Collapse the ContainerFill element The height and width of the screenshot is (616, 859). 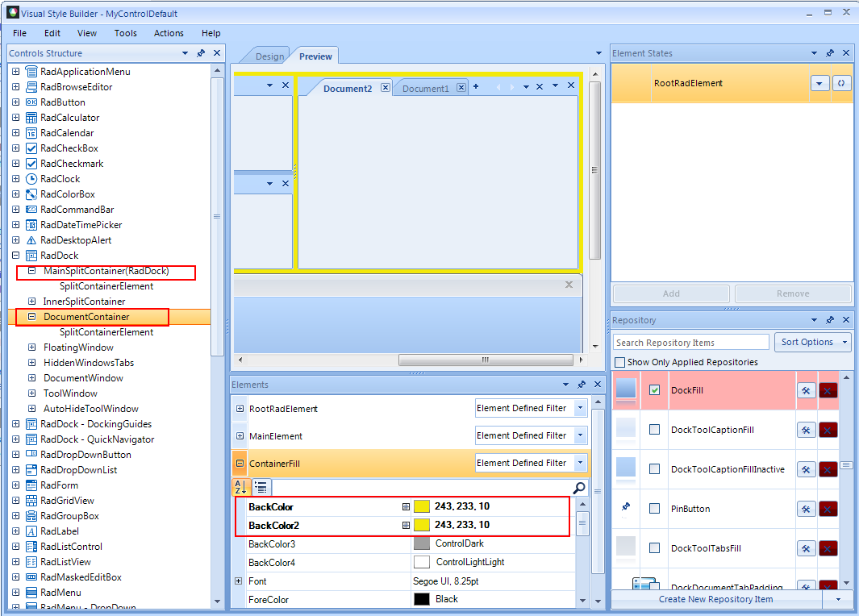click(240, 464)
